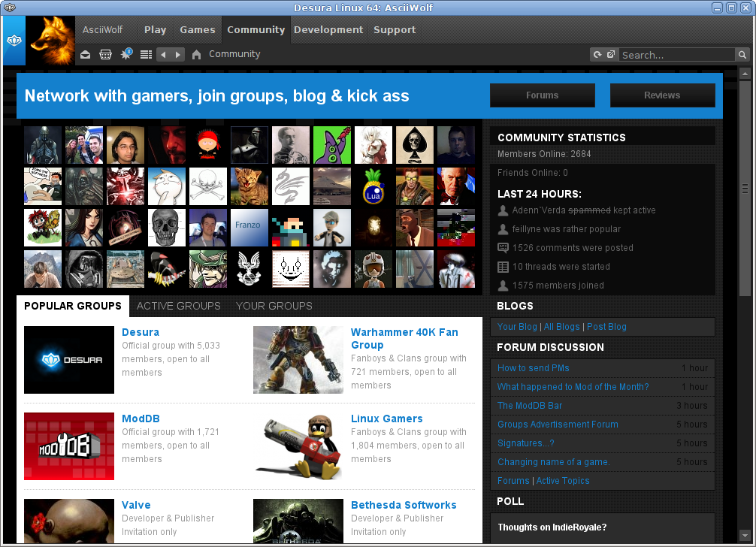Click the Forums button in banner
This screenshot has height=547, width=756.
[x=543, y=95]
